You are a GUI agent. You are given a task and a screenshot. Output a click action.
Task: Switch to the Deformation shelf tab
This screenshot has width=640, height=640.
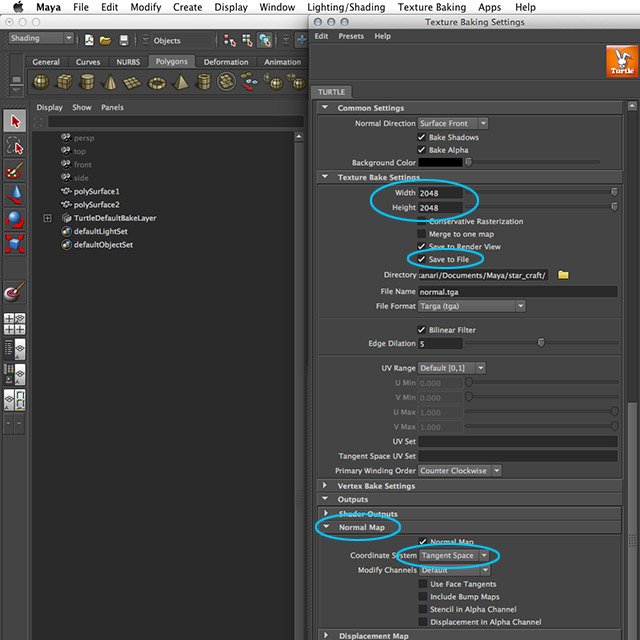226,62
